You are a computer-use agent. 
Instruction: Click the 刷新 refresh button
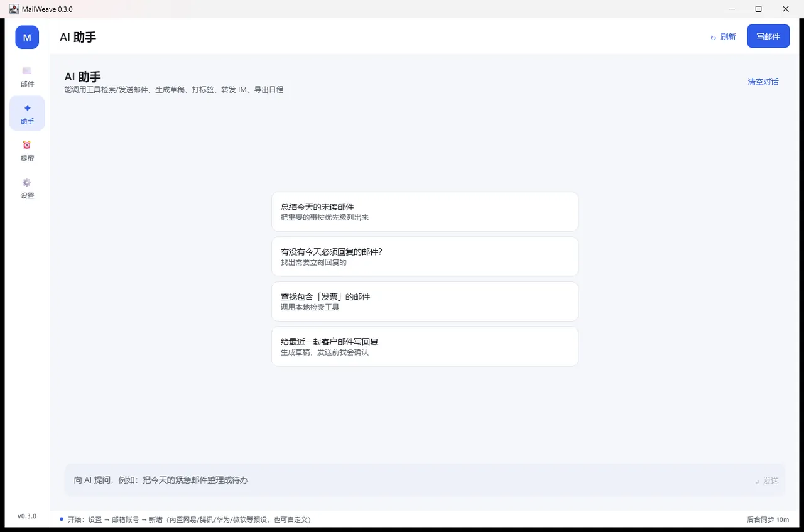pos(723,37)
